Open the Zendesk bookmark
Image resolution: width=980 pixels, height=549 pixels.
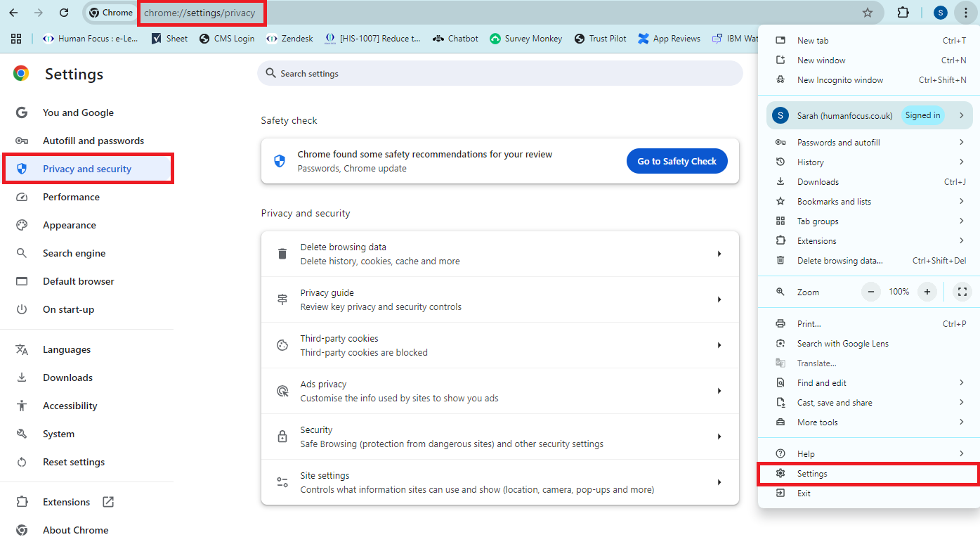(289, 39)
